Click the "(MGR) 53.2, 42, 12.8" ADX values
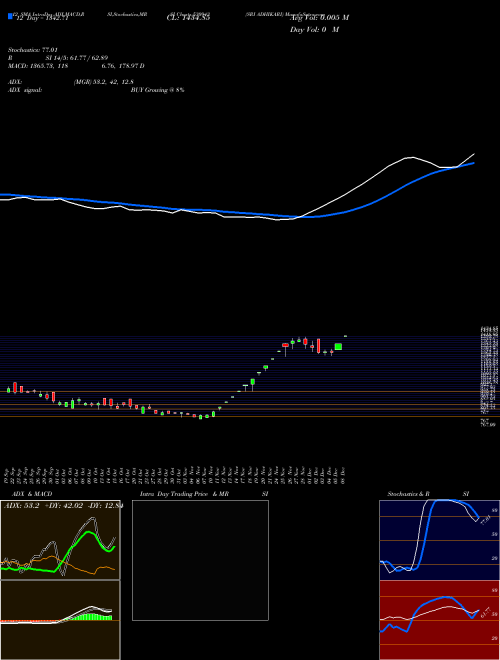Viewport: 500px width, 660px height. tap(104, 82)
